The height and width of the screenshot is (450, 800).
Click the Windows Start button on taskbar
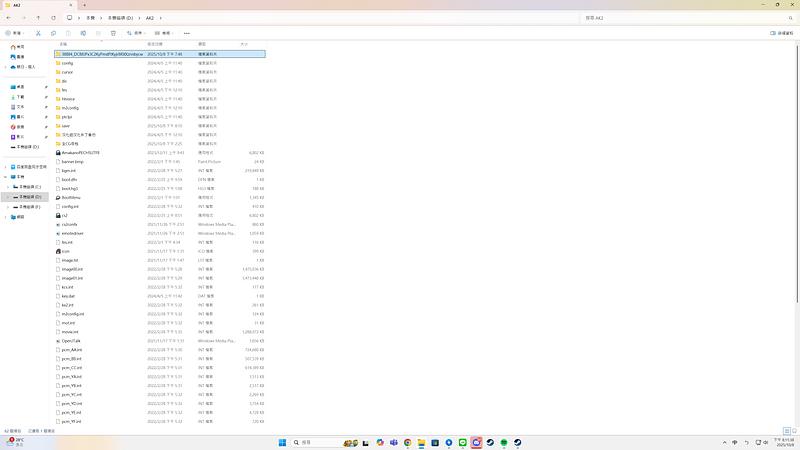click(x=281, y=442)
